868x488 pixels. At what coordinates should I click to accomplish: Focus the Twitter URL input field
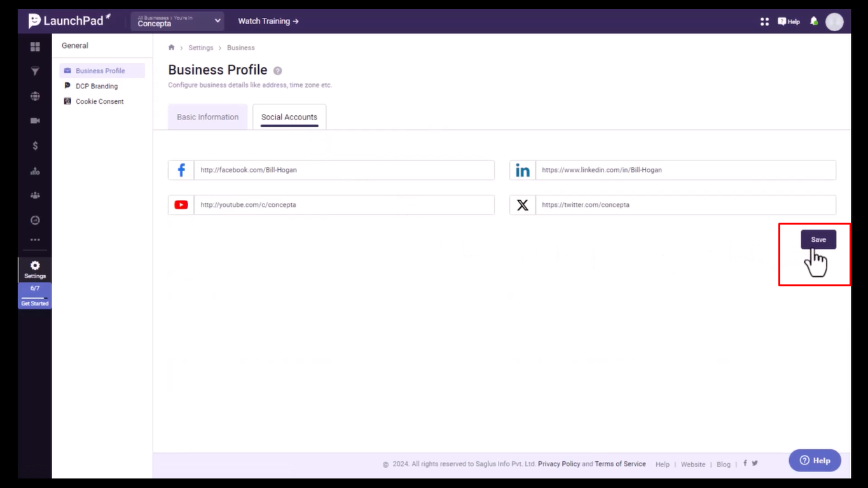pyautogui.click(x=685, y=205)
